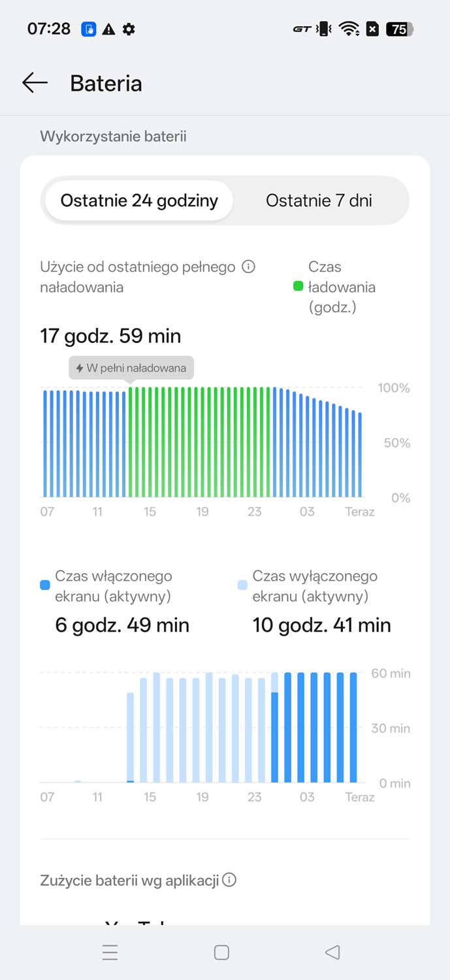Tap the Wi-Fi status icon
The image size is (450, 980).
pyautogui.click(x=349, y=29)
